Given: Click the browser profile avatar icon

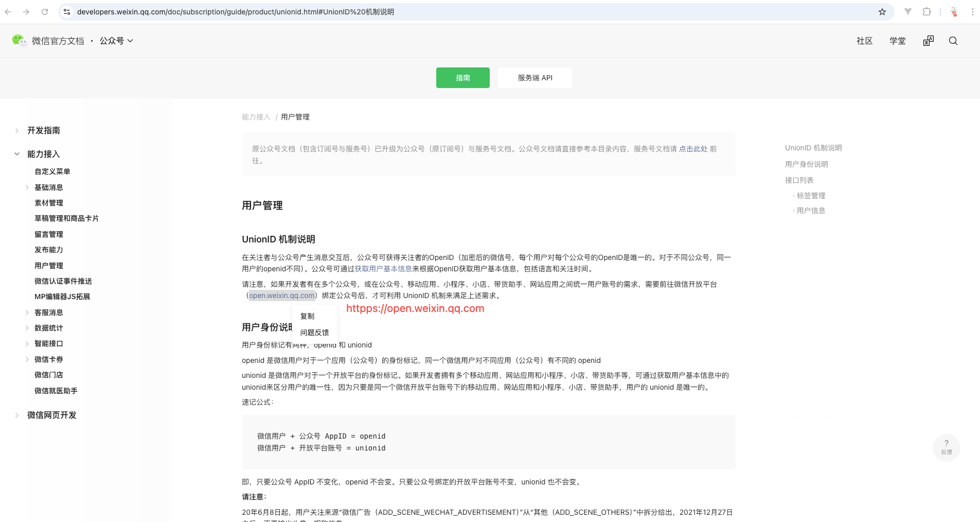Looking at the screenshot, I should (x=954, y=12).
